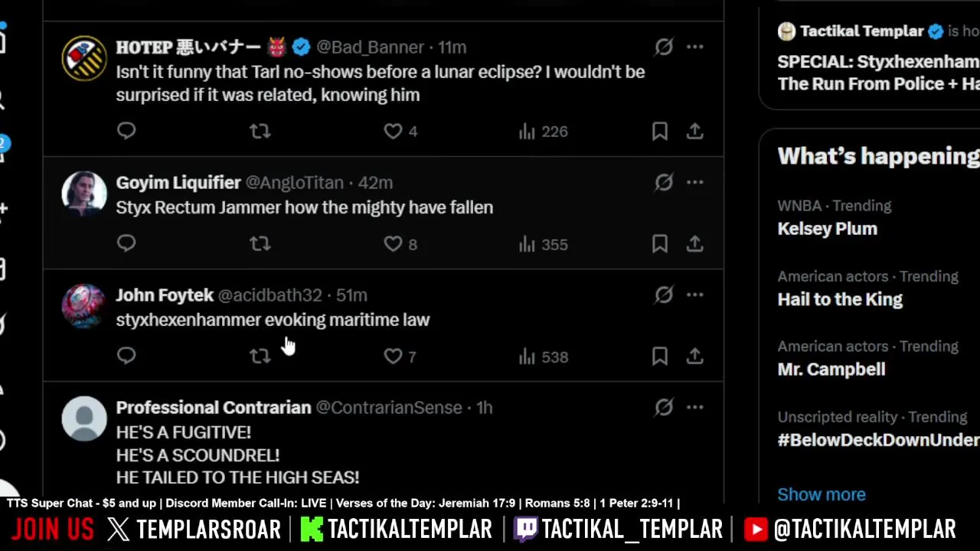The height and width of the screenshot is (551, 980).
Task: Open Grok icon on John Foytek tweet
Action: click(664, 295)
